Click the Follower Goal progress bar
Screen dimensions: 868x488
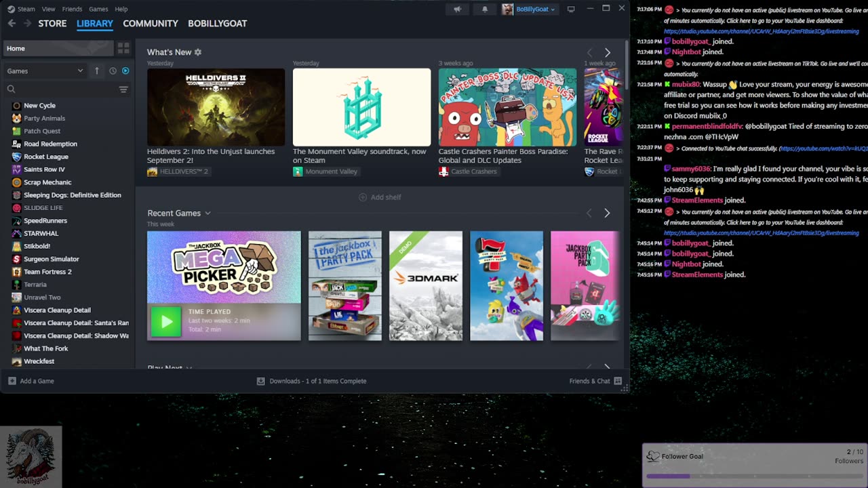tap(755, 476)
